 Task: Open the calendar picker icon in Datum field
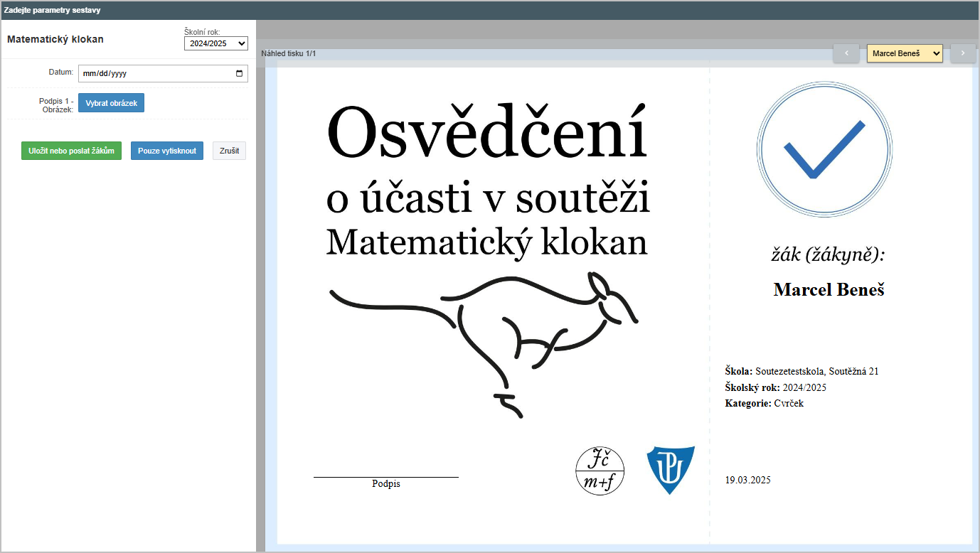coord(239,73)
